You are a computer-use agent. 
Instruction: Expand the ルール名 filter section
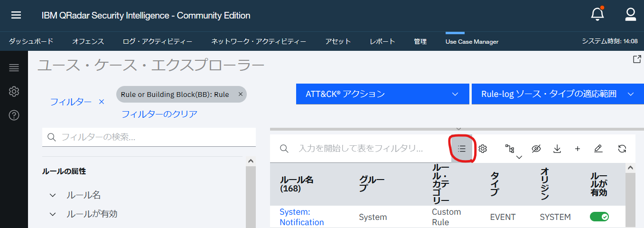click(53, 195)
